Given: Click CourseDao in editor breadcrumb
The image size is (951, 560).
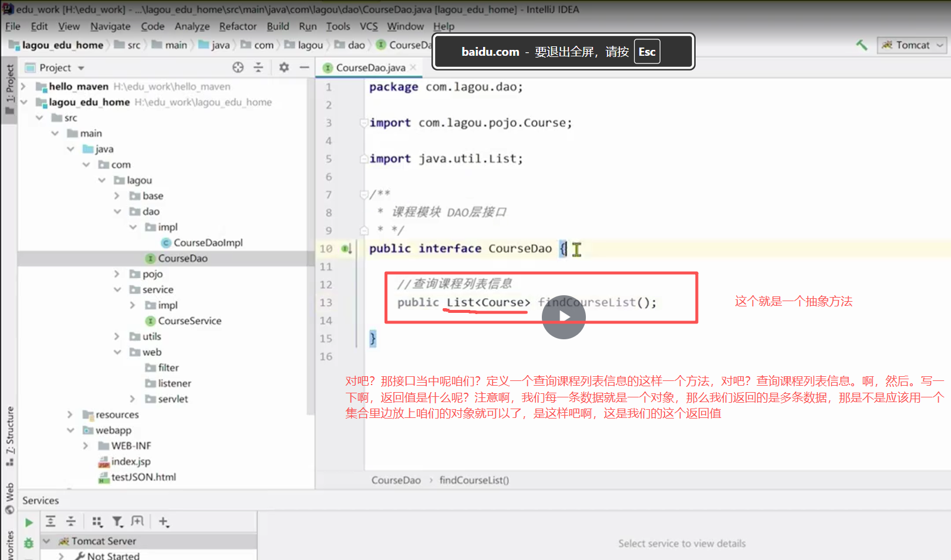Looking at the screenshot, I should (396, 480).
